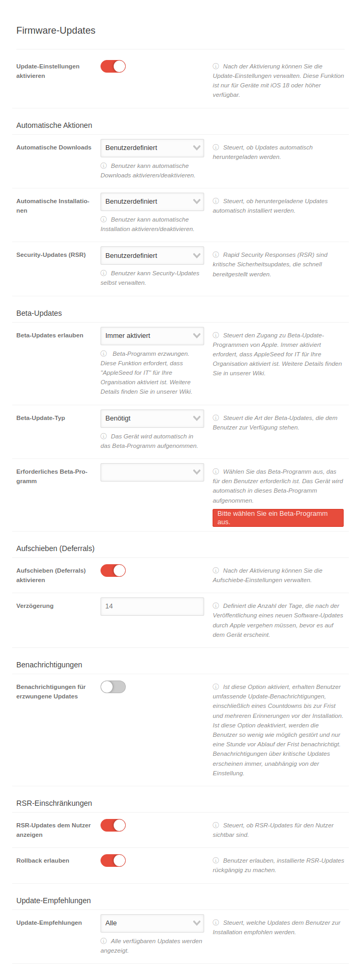This screenshot has width=361, height=980.
Task: Click info icon beside Rollback erlauben description
Action: tap(216, 861)
